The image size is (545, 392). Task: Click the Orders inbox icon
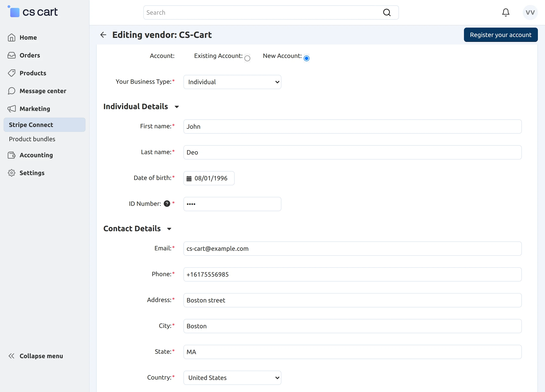[x=12, y=55]
